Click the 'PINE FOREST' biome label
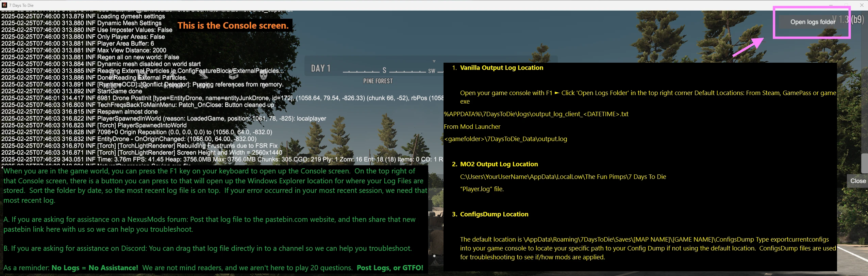This screenshot has height=276, width=868. pyautogui.click(x=378, y=81)
